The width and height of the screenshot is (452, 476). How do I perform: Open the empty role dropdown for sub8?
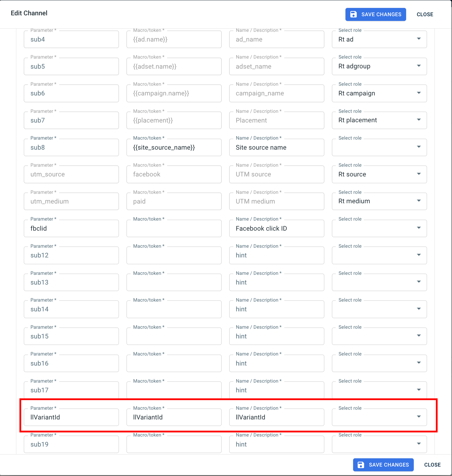[379, 147]
